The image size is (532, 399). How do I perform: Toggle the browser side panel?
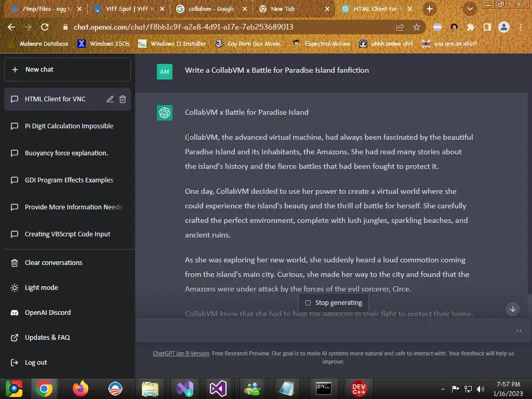(487, 27)
